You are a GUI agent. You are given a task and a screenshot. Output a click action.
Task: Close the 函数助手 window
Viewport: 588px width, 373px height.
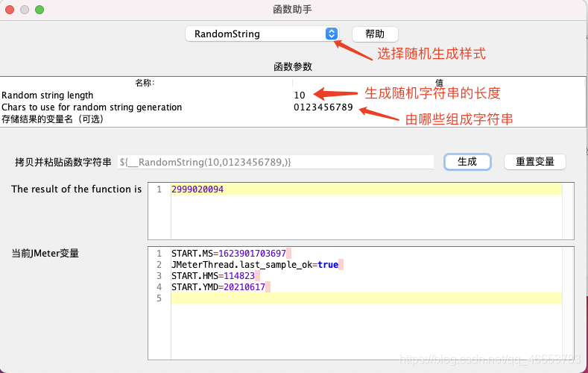pyautogui.click(x=10, y=10)
